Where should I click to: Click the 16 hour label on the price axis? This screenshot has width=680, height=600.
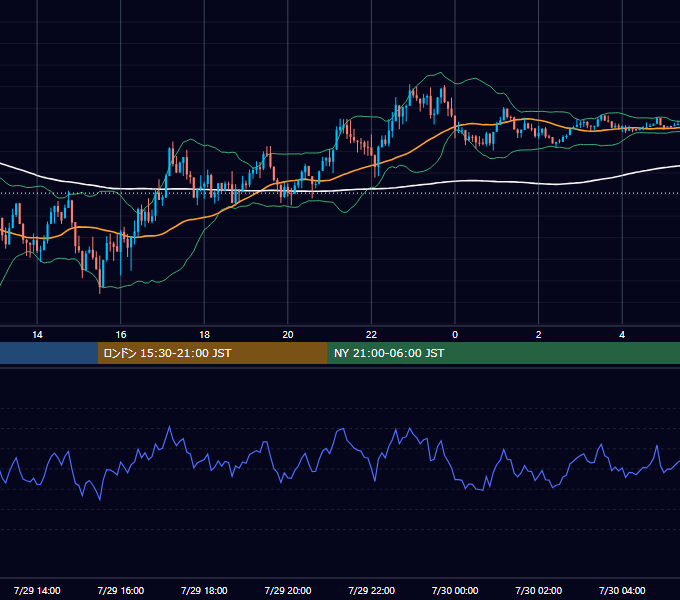121,335
